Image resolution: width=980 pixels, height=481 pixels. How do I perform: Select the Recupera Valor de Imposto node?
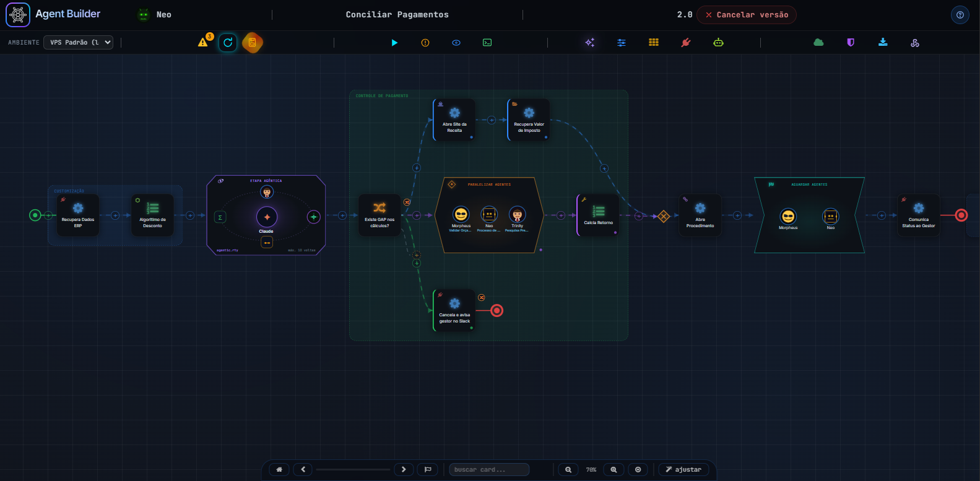(529, 119)
